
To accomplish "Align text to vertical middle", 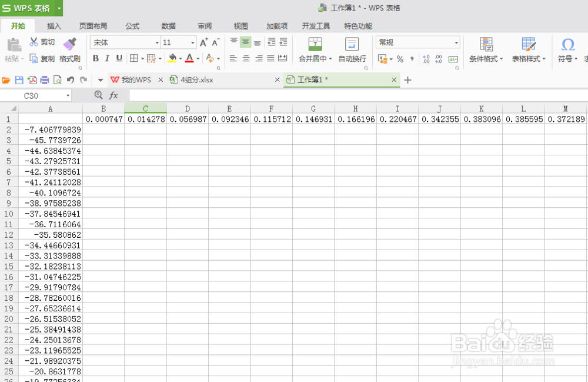I will pos(246,42).
